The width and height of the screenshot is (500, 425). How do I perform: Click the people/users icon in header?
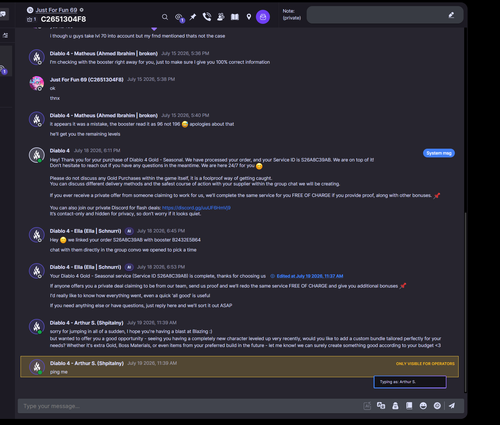coord(221,17)
